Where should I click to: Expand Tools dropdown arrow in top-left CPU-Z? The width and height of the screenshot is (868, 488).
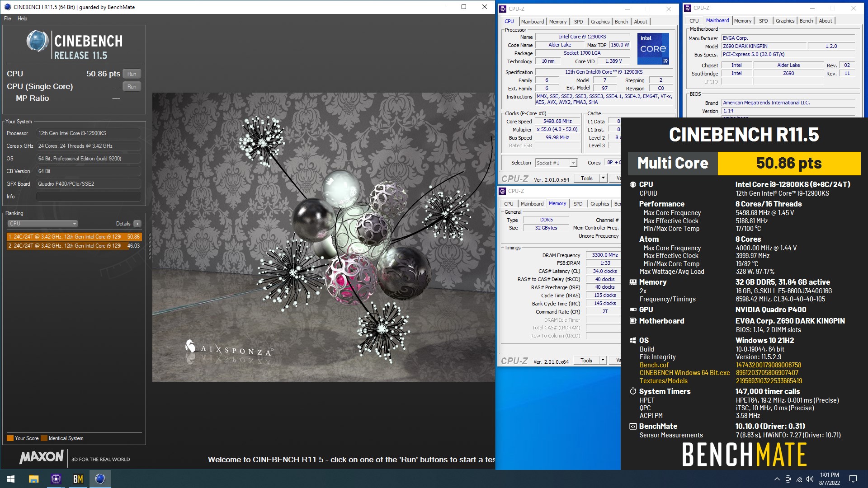click(603, 178)
